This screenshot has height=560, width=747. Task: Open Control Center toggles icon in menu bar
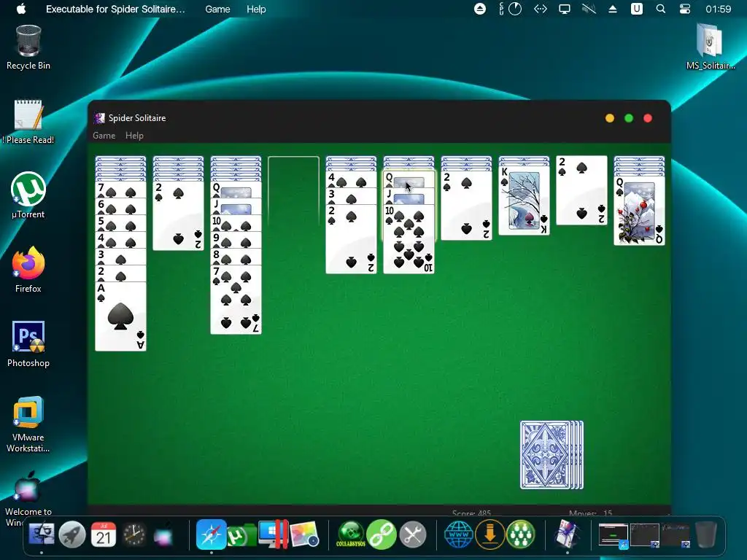(684, 9)
